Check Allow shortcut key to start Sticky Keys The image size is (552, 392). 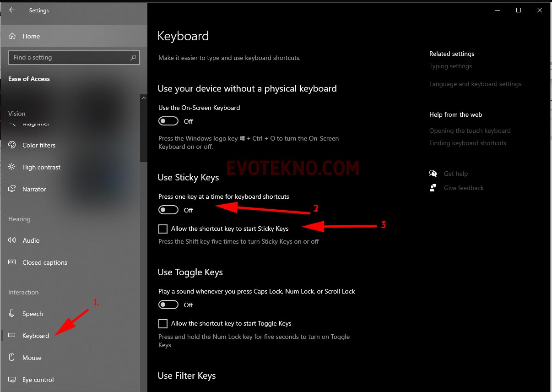163,229
